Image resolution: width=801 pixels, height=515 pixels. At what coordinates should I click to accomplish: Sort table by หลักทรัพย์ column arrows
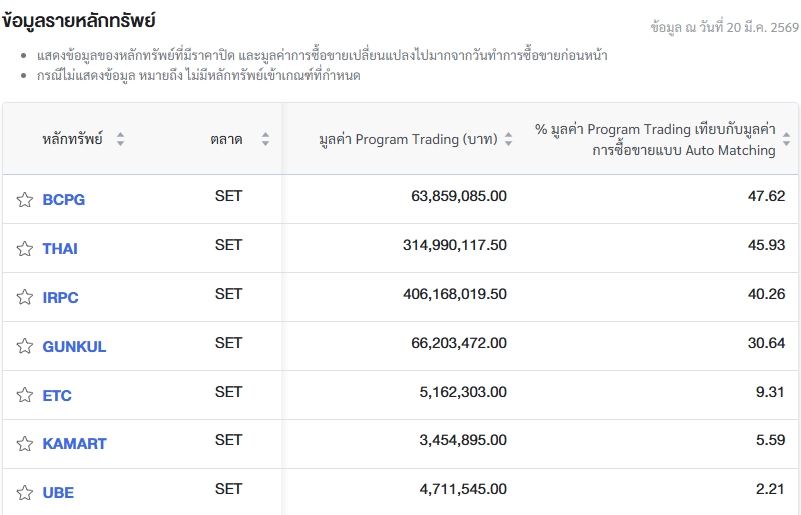pos(120,140)
